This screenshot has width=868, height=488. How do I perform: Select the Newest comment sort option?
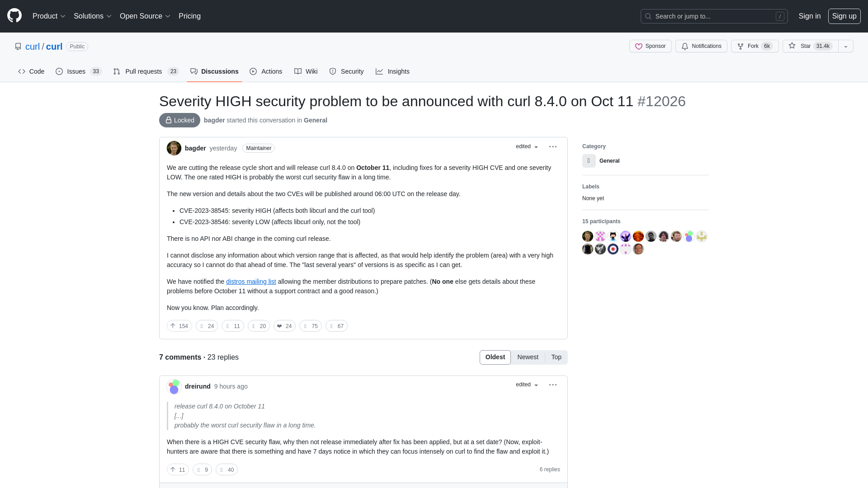[528, 357]
